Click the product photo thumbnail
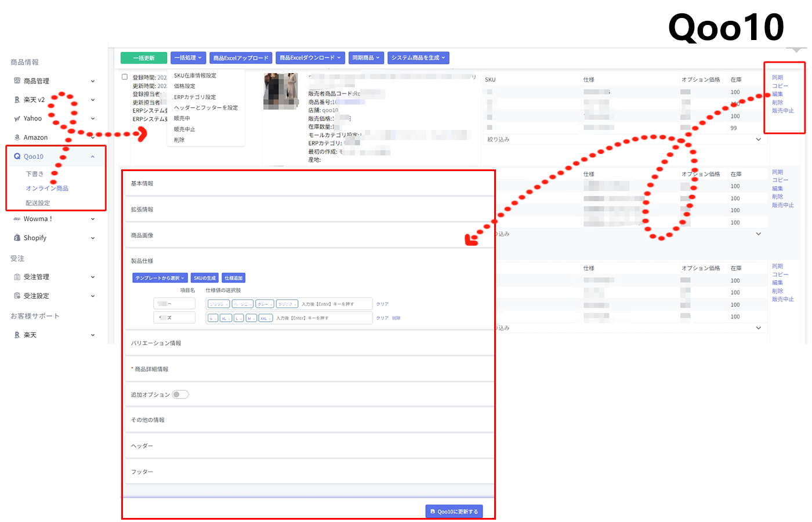The width and height of the screenshot is (812, 522). pos(281,91)
